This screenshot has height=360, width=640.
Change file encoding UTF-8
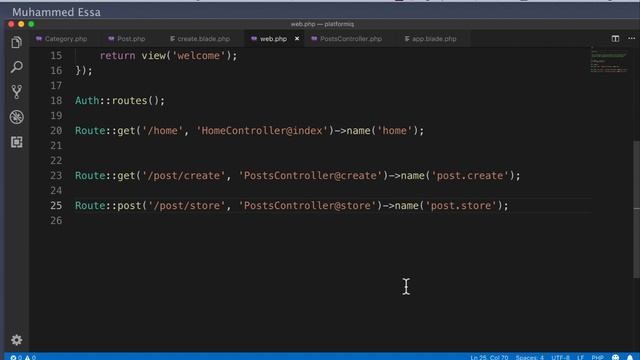tap(560, 357)
